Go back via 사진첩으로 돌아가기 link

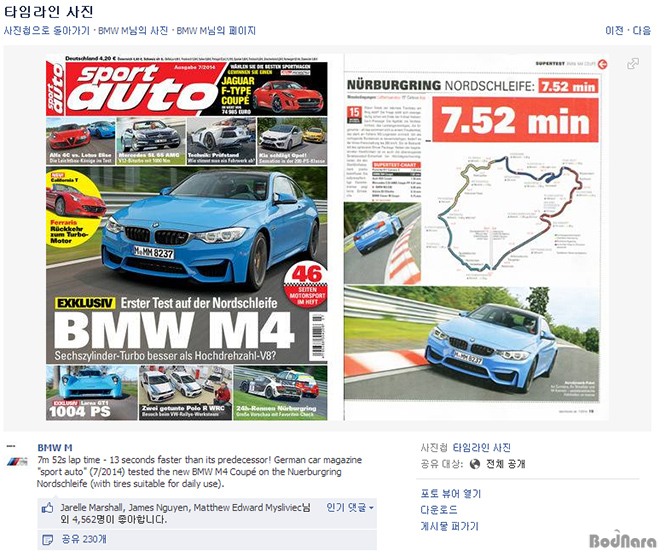(x=46, y=30)
